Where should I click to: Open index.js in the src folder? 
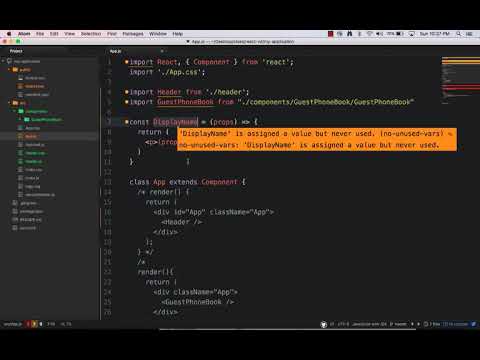click(x=29, y=178)
